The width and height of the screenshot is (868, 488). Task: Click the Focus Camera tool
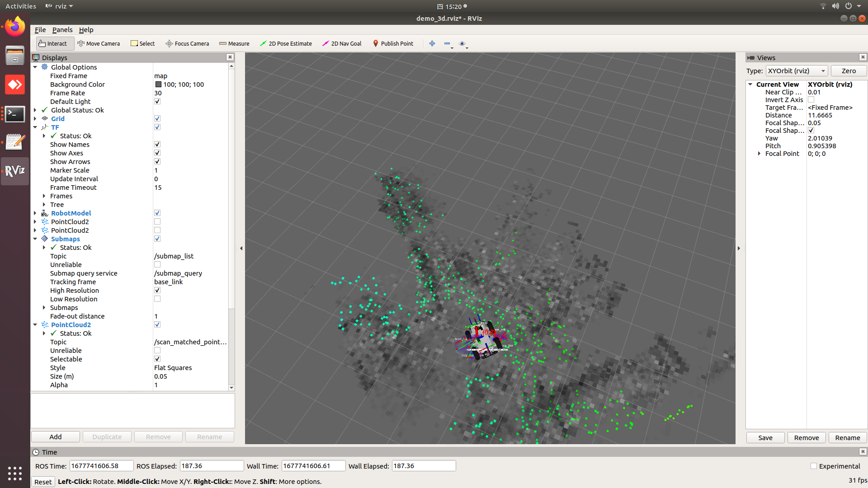pos(187,43)
